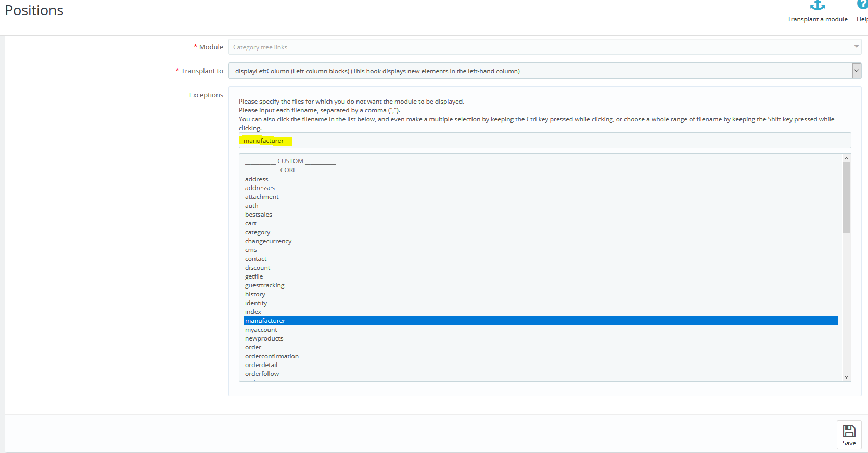Select 'cms' in the exceptions list
The width and height of the screenshot is (868, 453).
(541, 250)
